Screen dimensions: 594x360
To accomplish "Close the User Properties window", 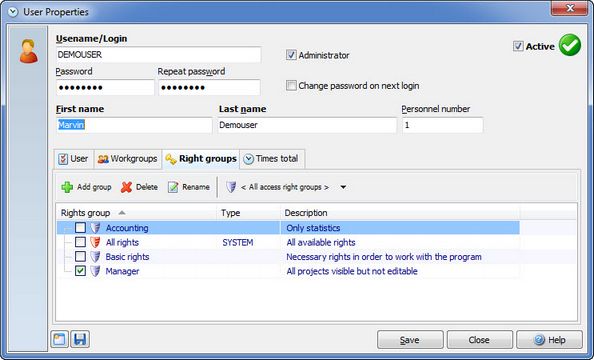I will click(x=569, y=8).
